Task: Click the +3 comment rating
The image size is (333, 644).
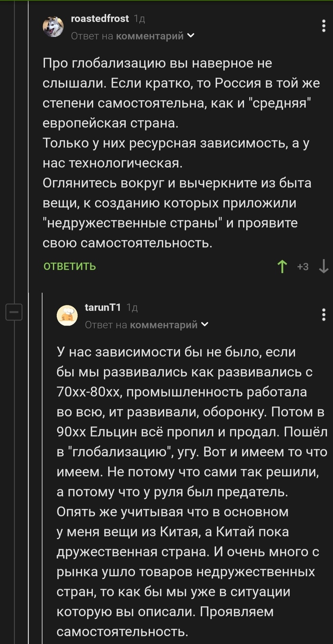Action: point(303,267)
